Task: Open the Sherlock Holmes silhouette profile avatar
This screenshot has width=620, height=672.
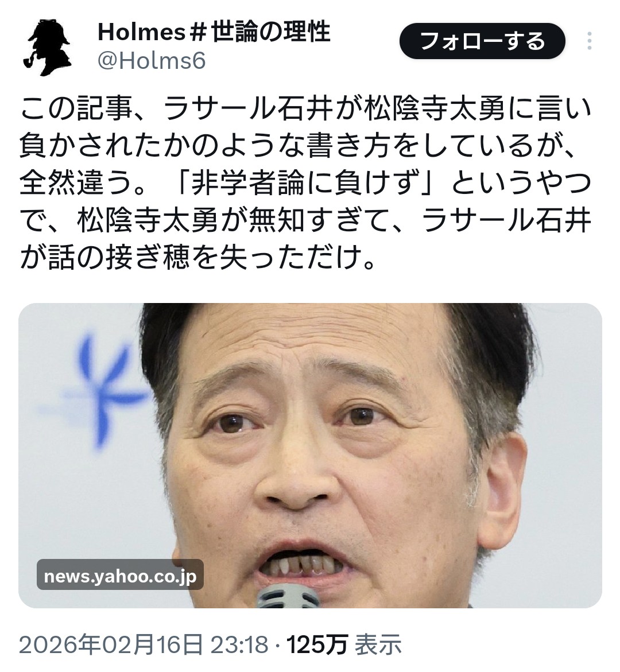Action: (x=48, y=48)
